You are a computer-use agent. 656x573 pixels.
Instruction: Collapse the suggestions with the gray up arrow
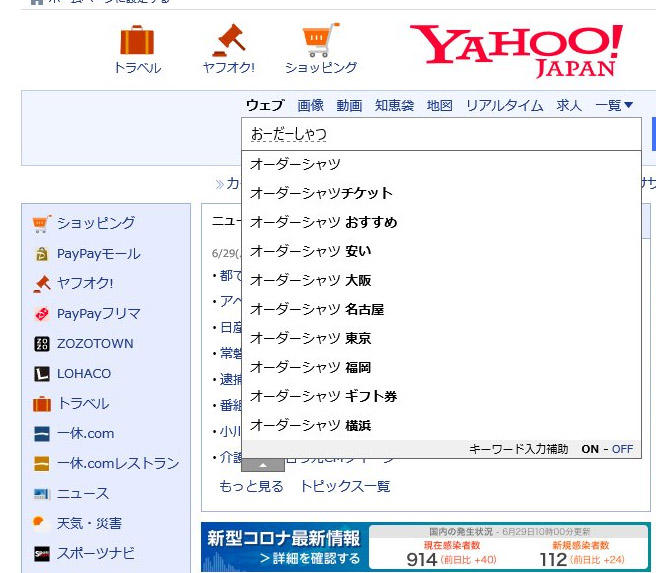coord(263,465)
